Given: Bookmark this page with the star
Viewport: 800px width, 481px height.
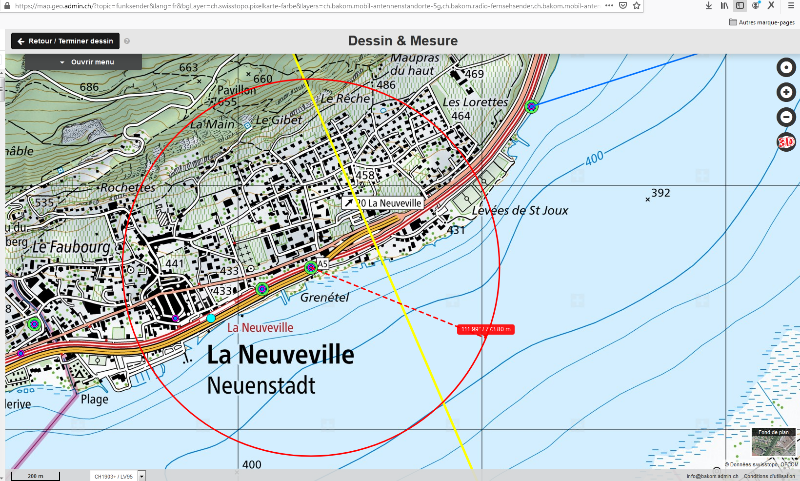Looking at the screenshot, I should point(636,6).
